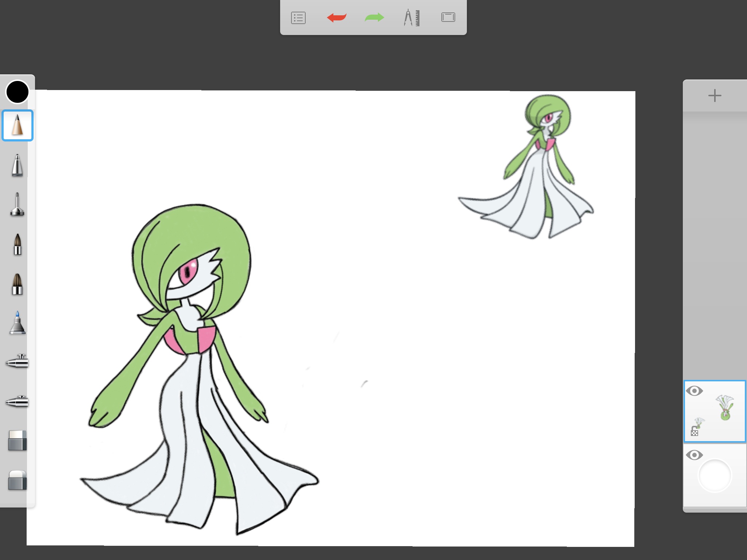
Task: Select the Pencil brush tool
Action: click(18, 125)
